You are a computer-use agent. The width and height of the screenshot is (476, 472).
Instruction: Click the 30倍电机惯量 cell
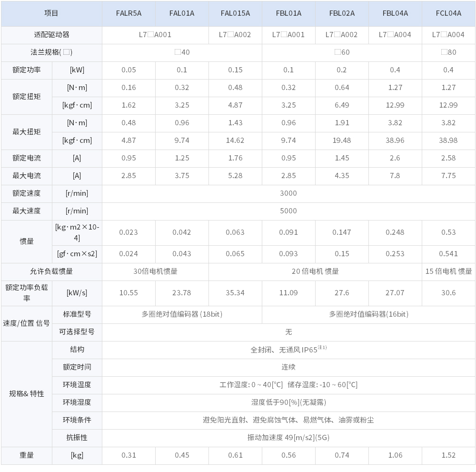[155, 271]
